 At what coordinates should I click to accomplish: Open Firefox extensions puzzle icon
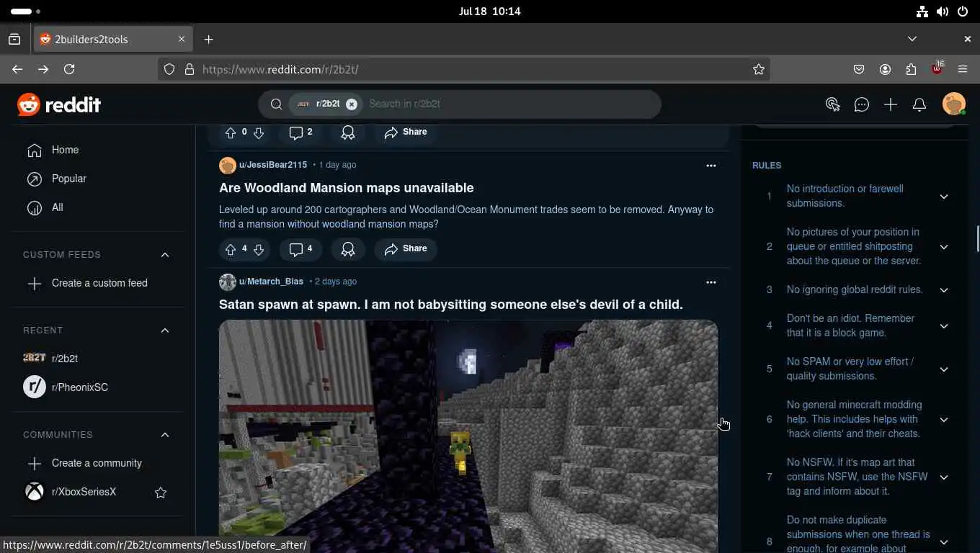911,69
